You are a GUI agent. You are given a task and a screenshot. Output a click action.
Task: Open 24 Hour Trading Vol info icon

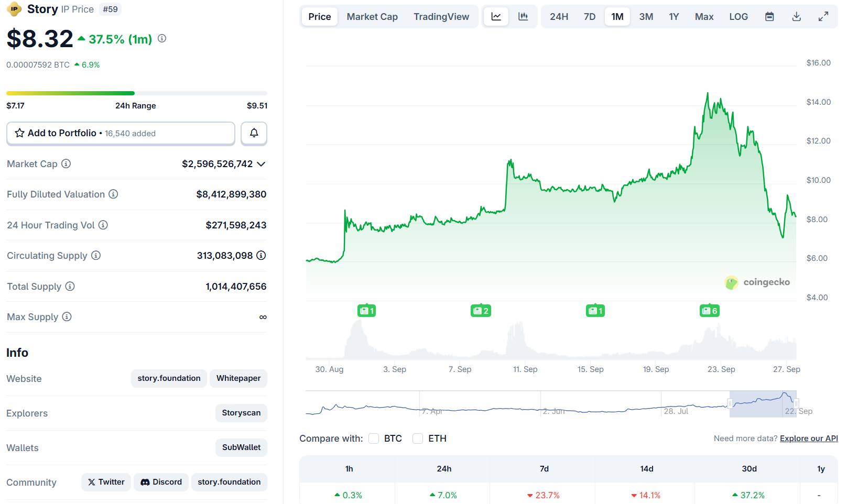click(x=103, y=225)
